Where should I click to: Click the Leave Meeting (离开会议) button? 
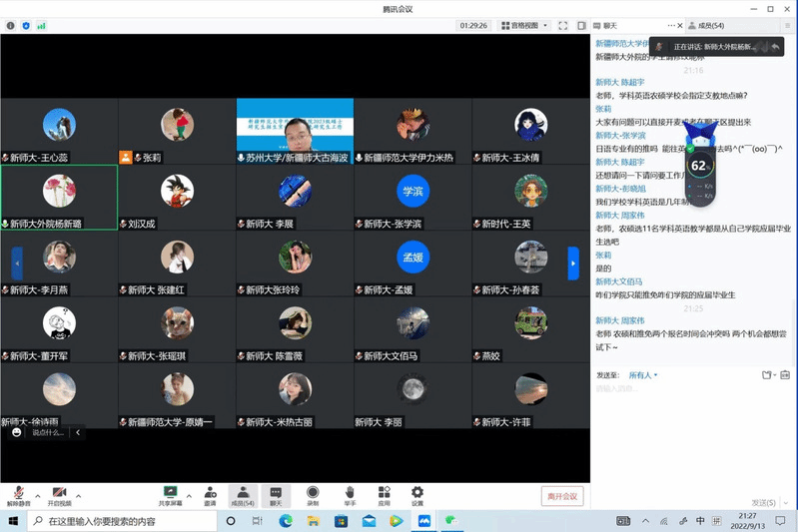562,496
